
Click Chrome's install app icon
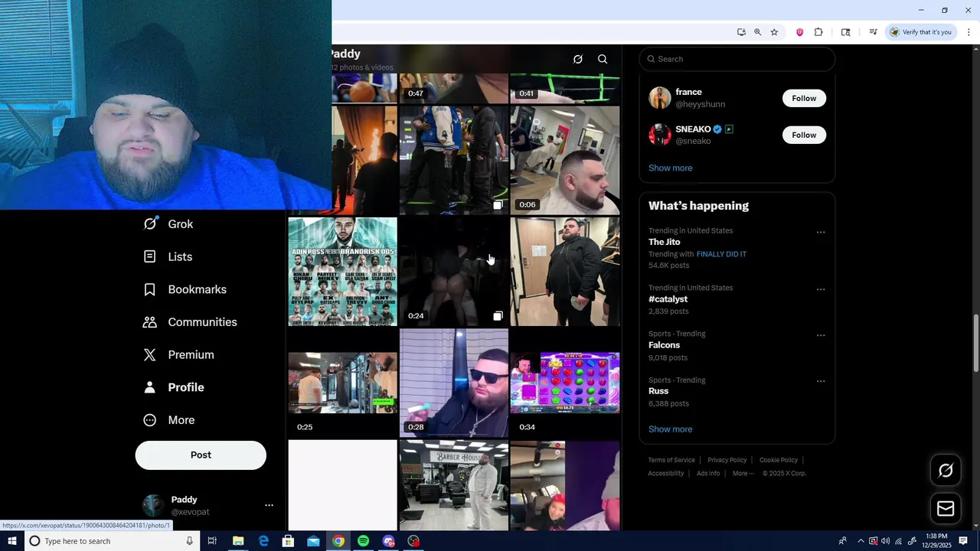(741, 32)
